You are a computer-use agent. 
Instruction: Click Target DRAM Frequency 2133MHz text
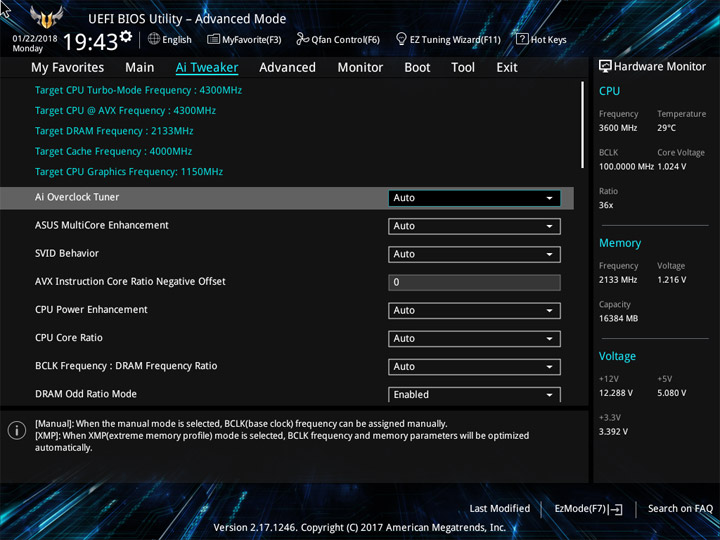click(114, 131)
